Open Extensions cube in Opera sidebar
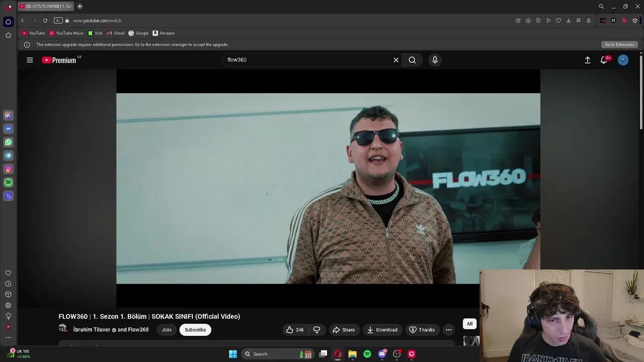Screen dimensions: 644x362 [8, 295]
